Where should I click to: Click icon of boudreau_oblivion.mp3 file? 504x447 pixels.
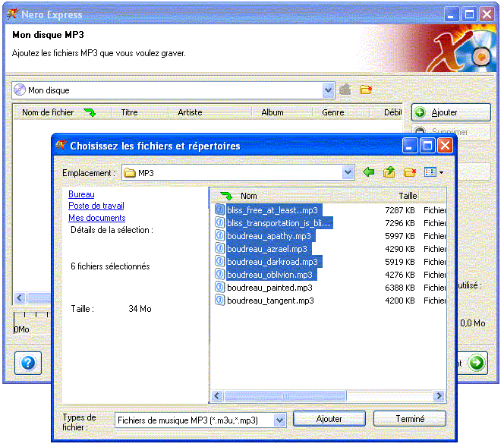point(219,275)
